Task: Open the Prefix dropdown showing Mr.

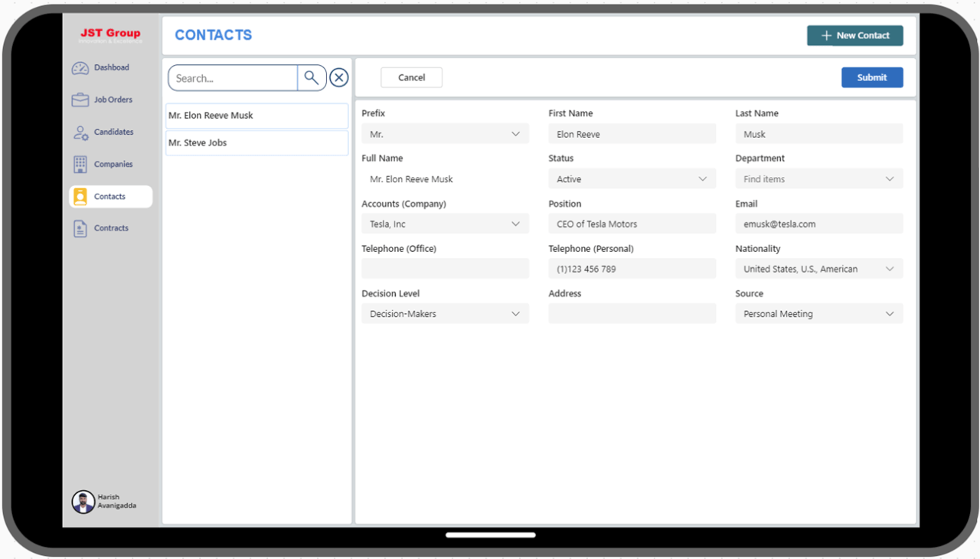Action: tap(444, 133)
